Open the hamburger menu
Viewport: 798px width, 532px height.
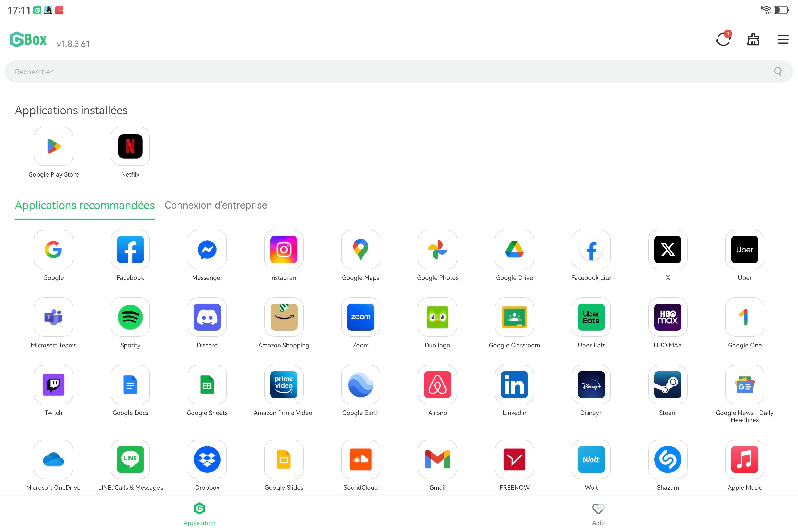(x=783, y=39)
